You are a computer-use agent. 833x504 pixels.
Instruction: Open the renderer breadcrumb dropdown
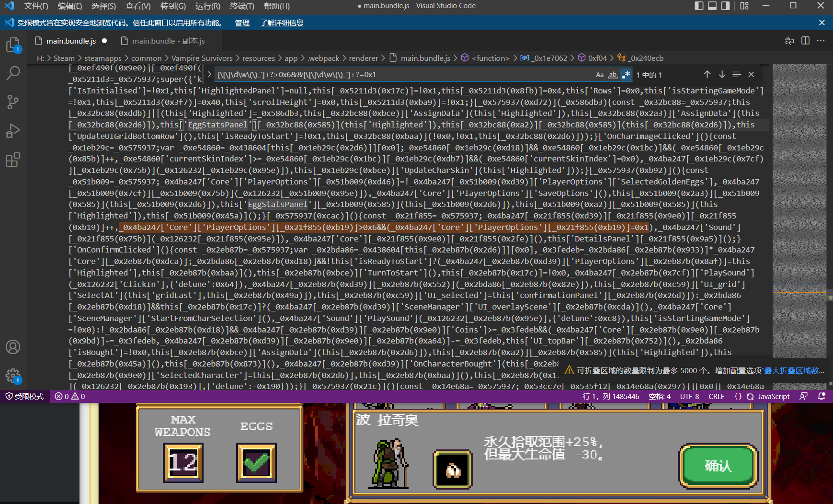tap(364, 58)
